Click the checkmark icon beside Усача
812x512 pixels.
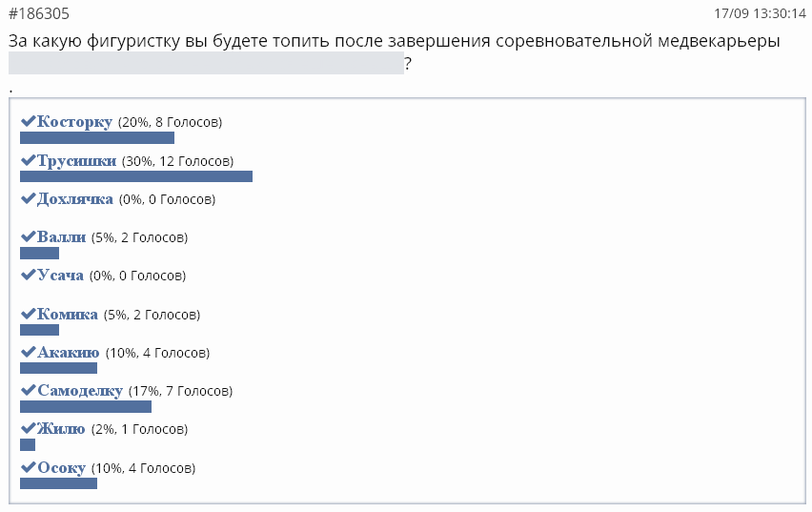coord(28,276)
